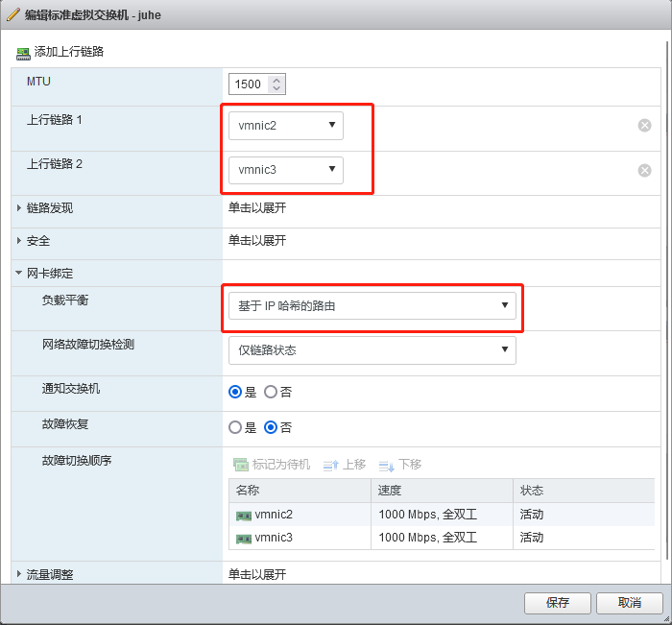This screenshot has width=672, height=625.
Task: Click the pencil edit icon in the title bar
Action: [x=12, y=14]
